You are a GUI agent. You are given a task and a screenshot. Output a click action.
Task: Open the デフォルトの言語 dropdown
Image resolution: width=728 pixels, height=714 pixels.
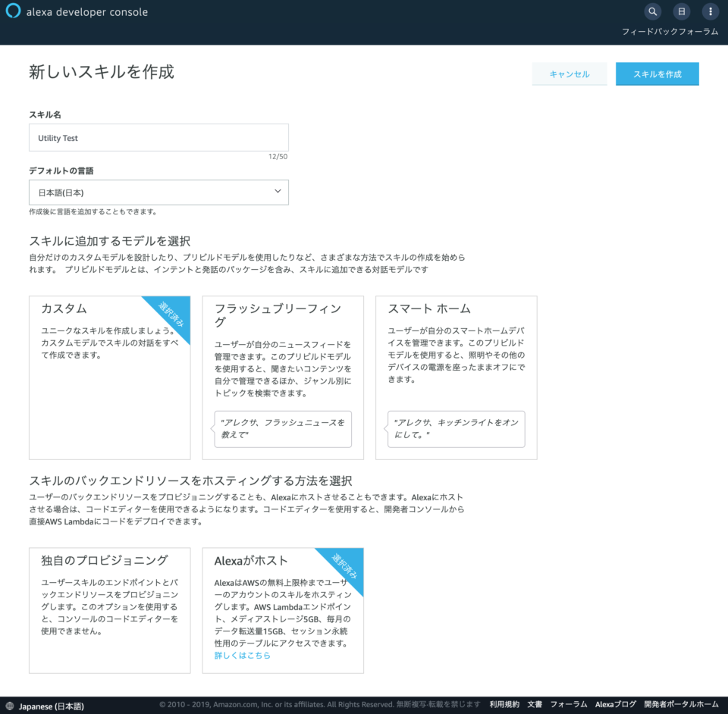click(158, 192)
